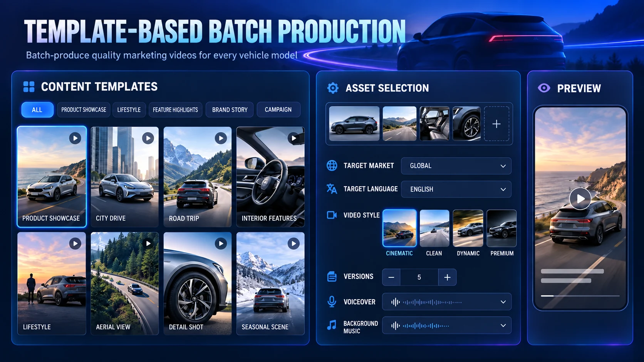The image size is (644, 362).
Task: Select the Premium video style
Action: pos(501,228)
